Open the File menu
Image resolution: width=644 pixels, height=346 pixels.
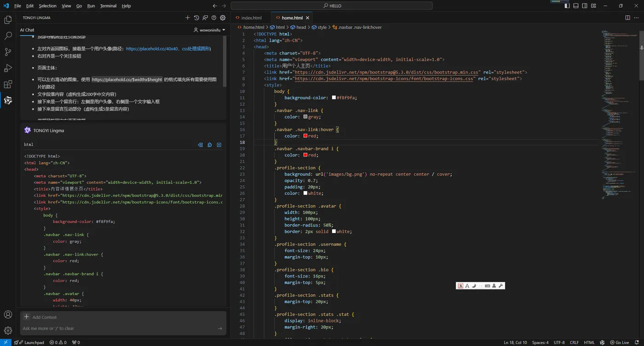point(17,6)
